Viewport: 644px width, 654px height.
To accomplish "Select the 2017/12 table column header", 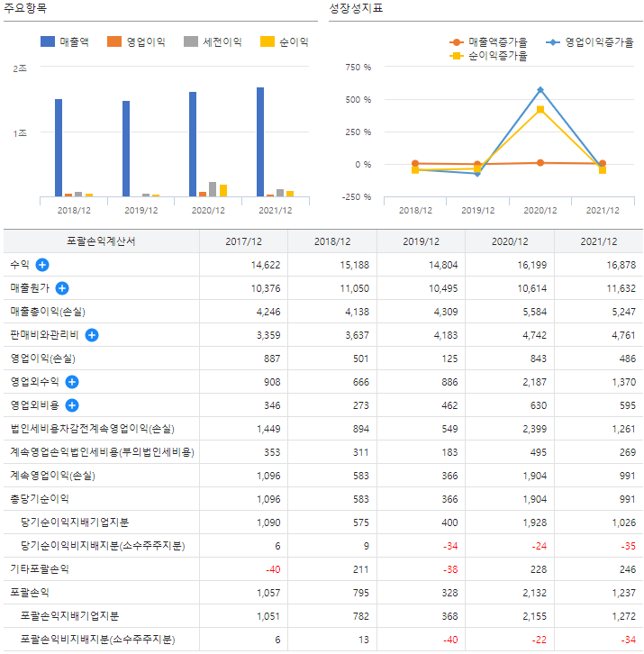I will pos(243,241).
